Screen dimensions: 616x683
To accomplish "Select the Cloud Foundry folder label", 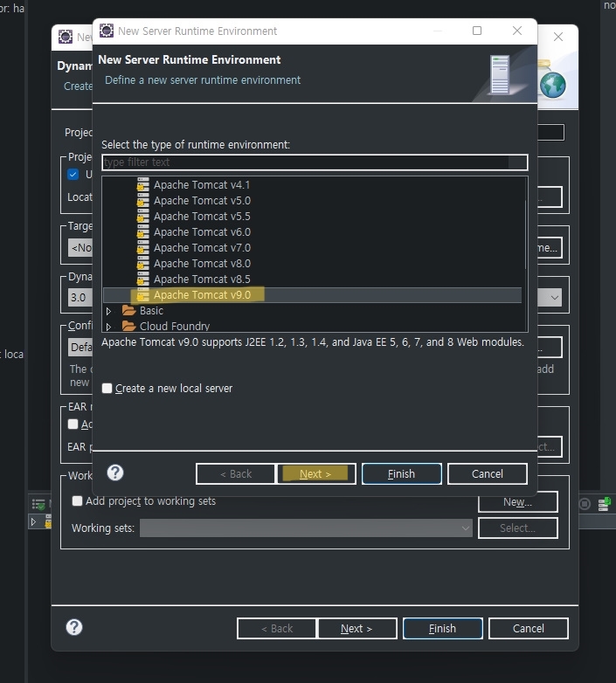I will click(x=175, y=326).
